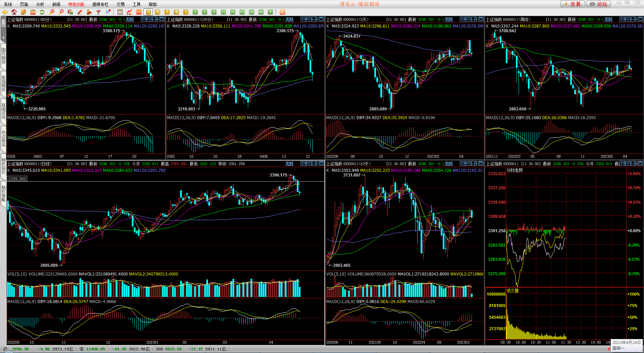
Task: Click the Home icon in the toolbar
Action: [14, 12]
